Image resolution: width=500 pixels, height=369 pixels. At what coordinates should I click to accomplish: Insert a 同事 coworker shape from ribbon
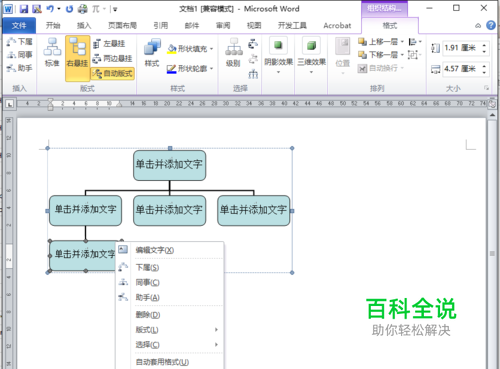20,55
